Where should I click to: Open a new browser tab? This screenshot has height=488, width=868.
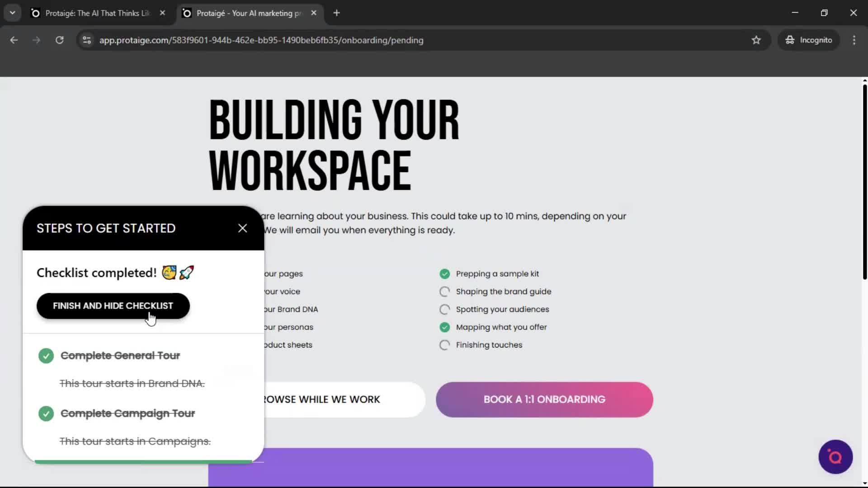[x=337, y=13]
